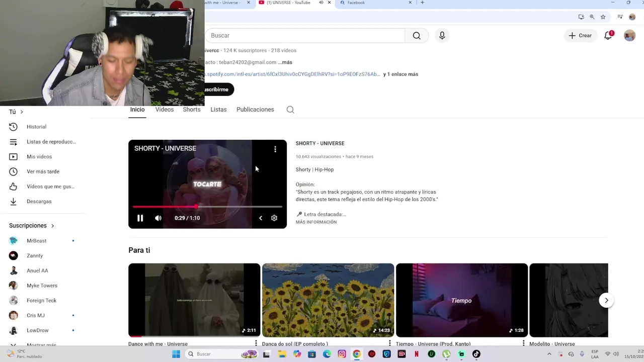
Task: Open options menu for Dance with me video
Action: [256, 343]
